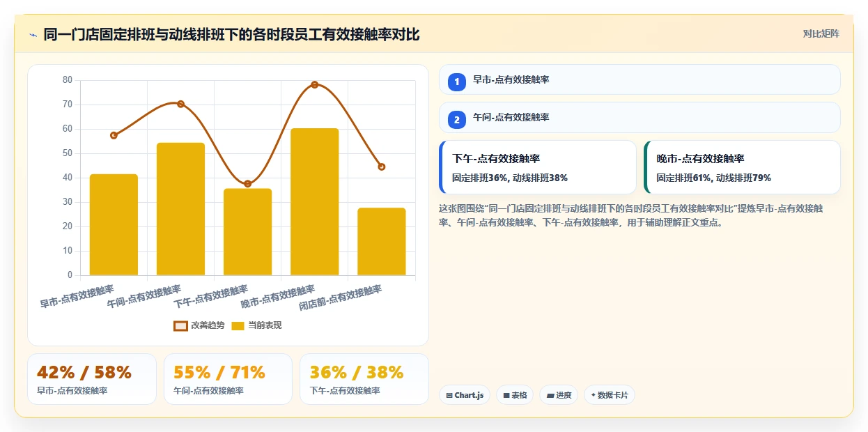Click the blue number 2 badge
The width and height of the screenshot is (868, 432).
coord(457,120)
